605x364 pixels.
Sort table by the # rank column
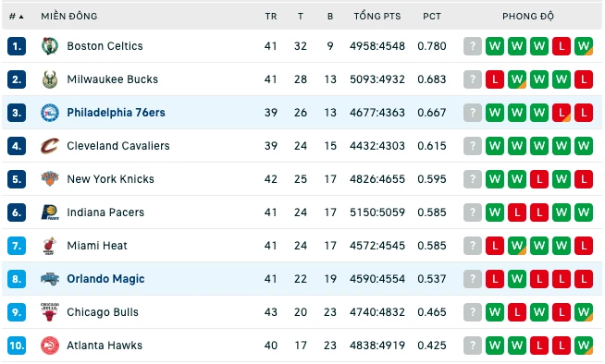pyautogui.click(x=17, y=17)
